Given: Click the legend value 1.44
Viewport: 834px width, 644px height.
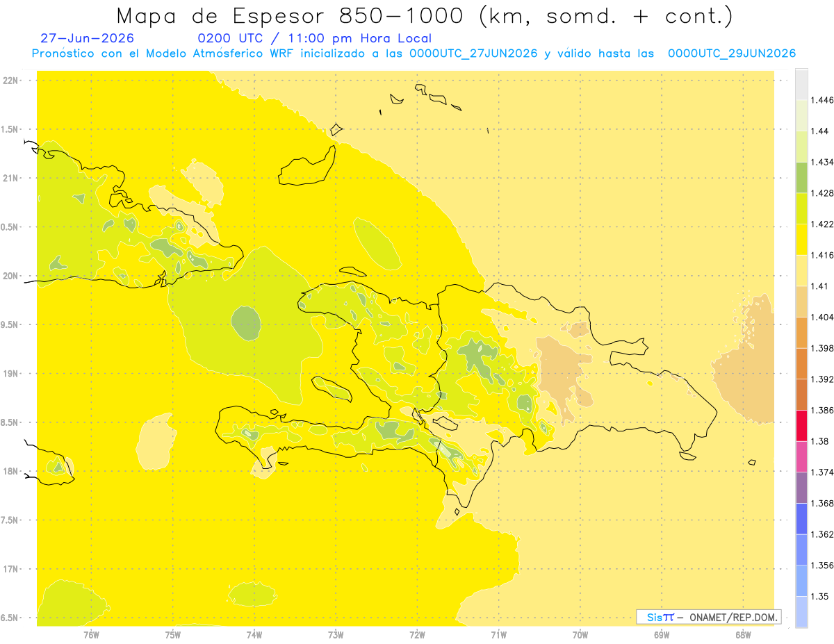Looking at the screenshot, I should (x=820, y=131).
